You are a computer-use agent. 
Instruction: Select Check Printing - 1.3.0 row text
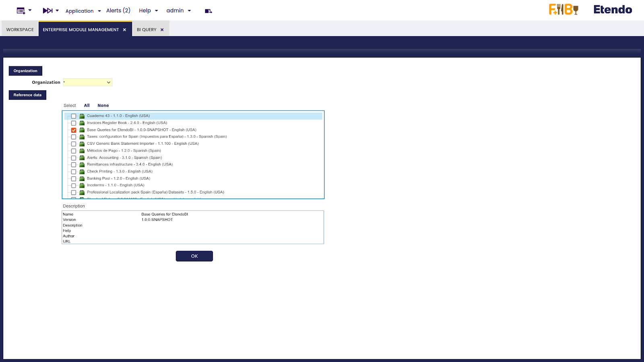click(120, 171)
